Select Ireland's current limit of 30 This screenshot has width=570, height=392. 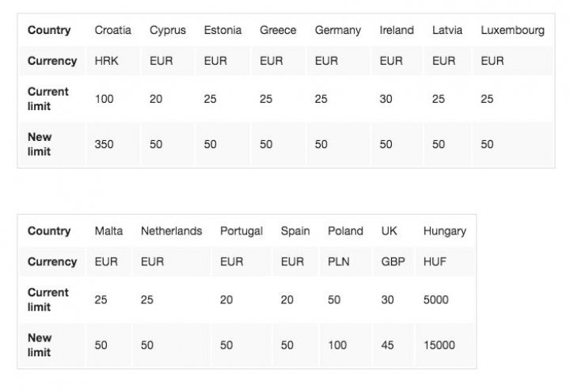(386, 99)
